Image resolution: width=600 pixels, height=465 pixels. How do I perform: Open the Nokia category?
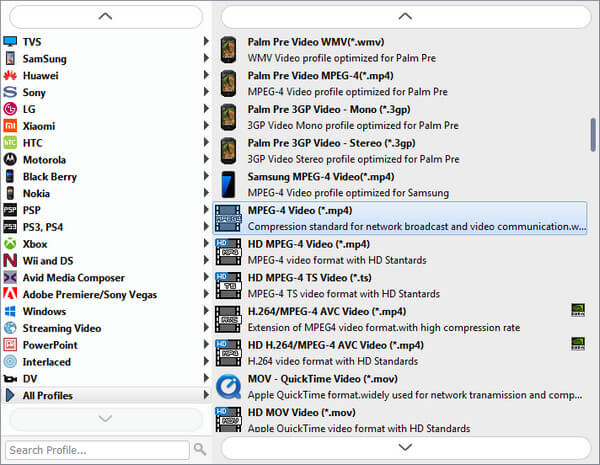pyautogui.click(x=106, y=193)
